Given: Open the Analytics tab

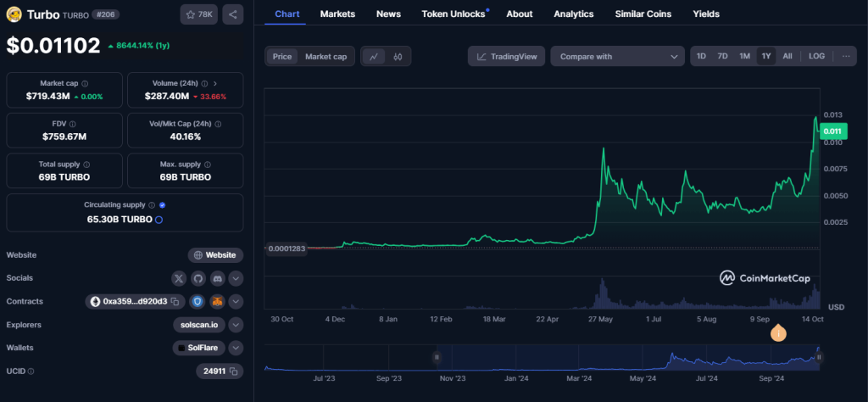Looking at the screenshot, I should (574, 14).
